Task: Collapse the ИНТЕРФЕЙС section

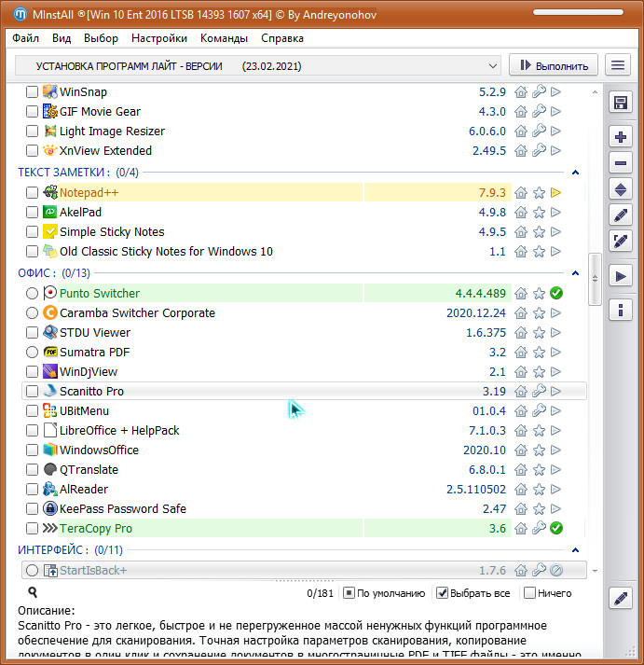Action: click(575, 550)
